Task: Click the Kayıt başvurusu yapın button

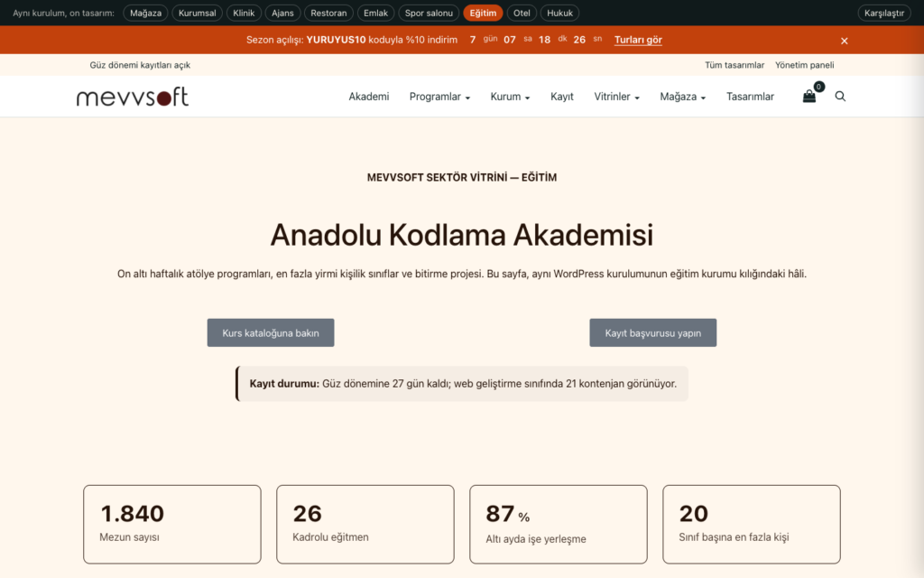Action: point(653,332)
